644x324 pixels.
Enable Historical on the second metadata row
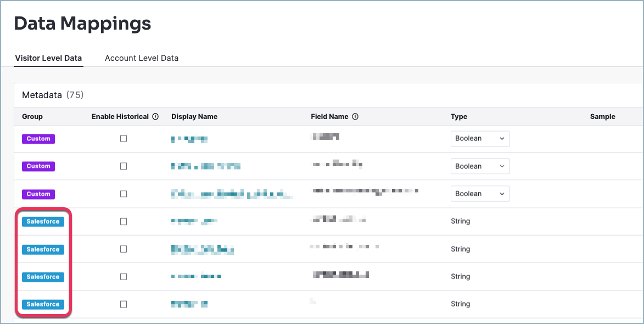(124, 166)
